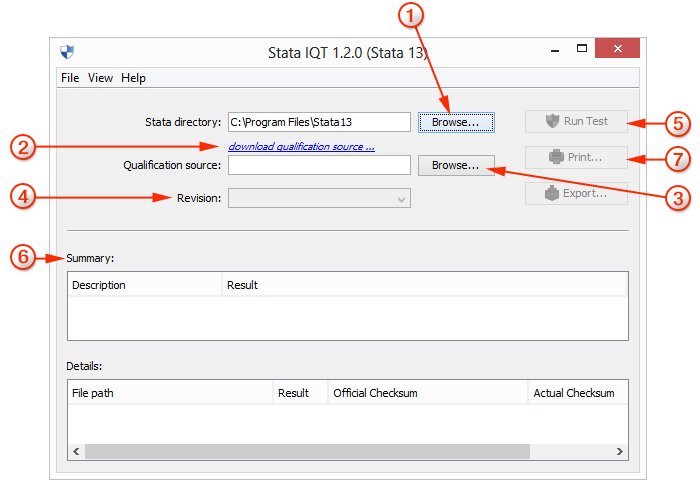This screenshot has width=700, height=480.
Task: Sort Summary by Description column
Action: [x=145, y=285]
